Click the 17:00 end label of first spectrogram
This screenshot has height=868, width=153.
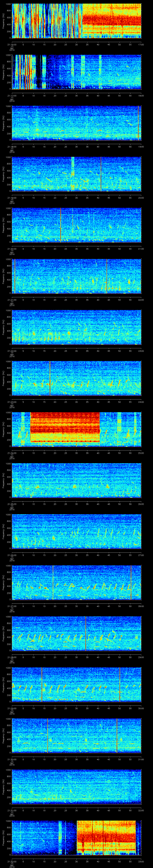coord(141,44)
